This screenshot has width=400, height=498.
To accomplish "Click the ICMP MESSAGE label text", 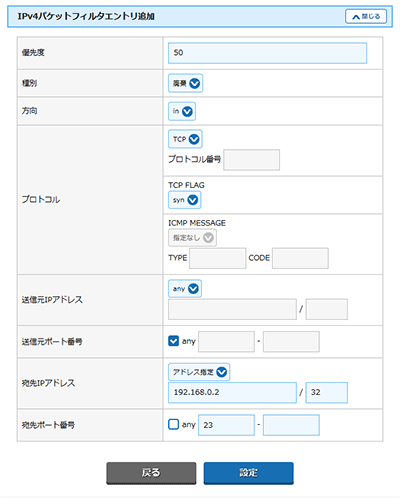I will 197,223.
